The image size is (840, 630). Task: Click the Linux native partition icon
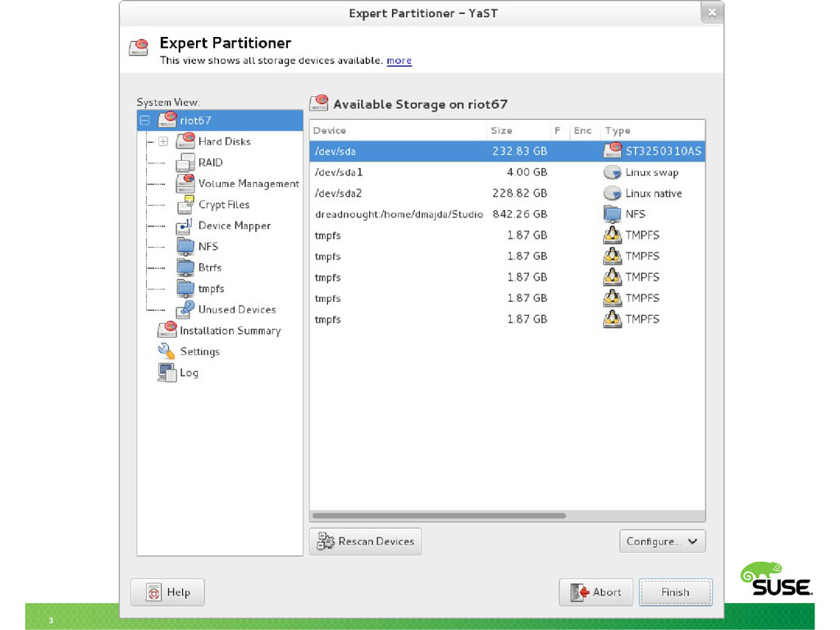[x=612, y=193]
